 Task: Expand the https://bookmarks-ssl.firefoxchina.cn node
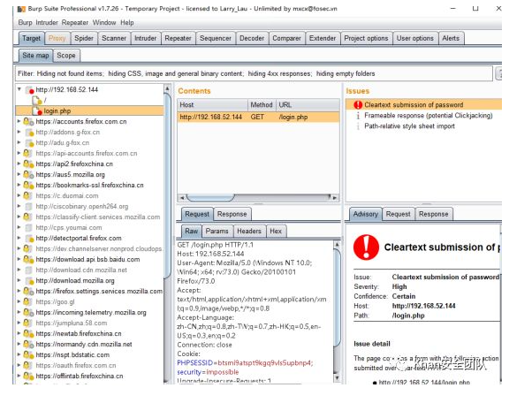19,185
